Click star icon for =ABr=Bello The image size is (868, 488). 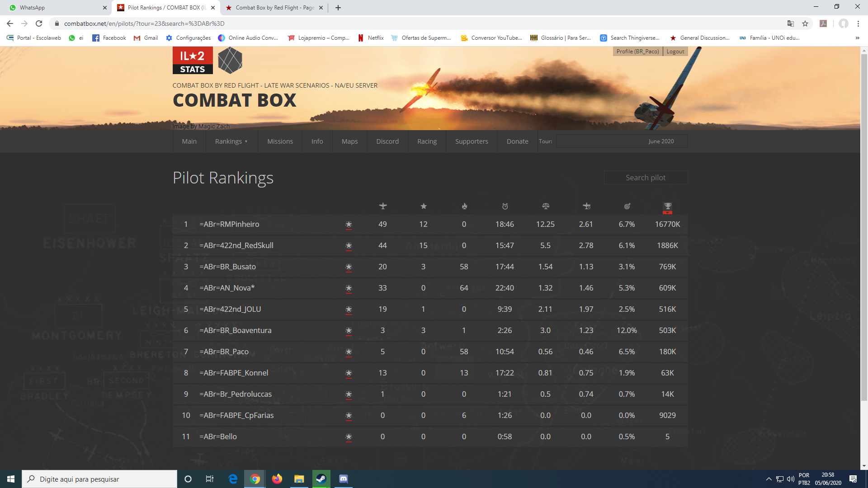coord(349,437)
